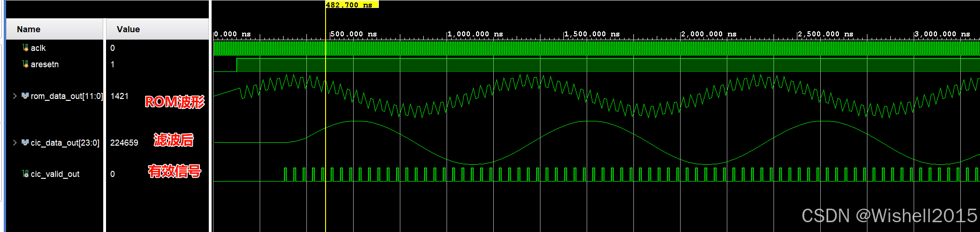Click the 2,000.000 ns ruler mark
This screenshot has height=232, width=980.
[x=709, y=34]
